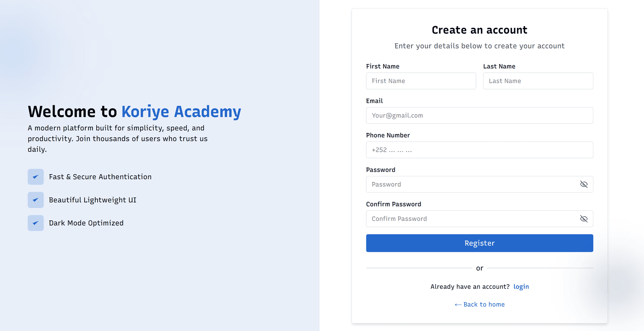Focus the Phone Number field
Viewport: 644px width, 331px height.
tap(479, 150)
